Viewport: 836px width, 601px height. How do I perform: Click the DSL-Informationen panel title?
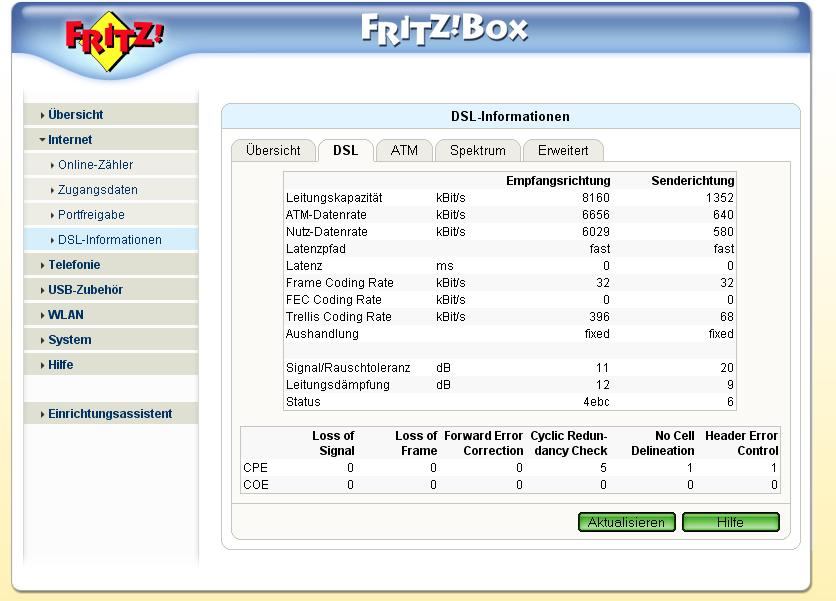(510, 116)
